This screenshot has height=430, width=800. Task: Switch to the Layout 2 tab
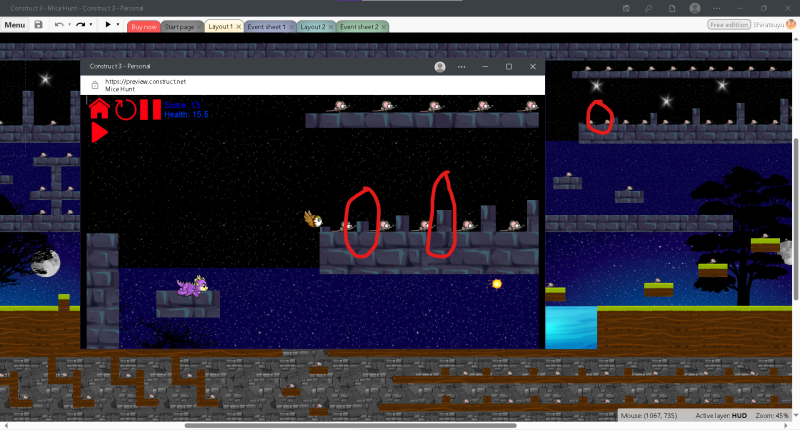312,27
